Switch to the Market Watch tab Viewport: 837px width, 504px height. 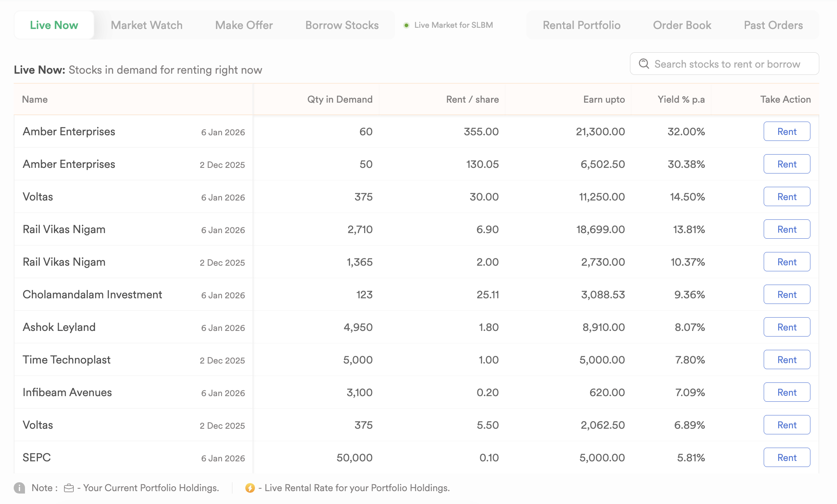tap(147, 25)
